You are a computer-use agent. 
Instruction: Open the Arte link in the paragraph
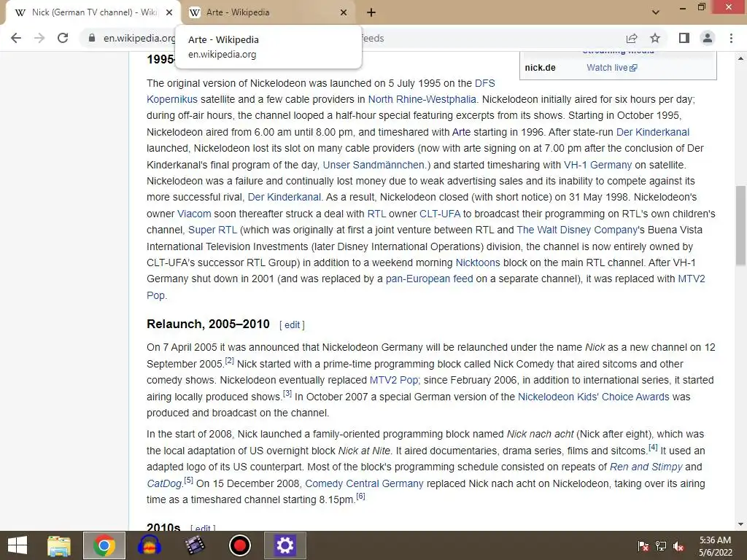point(461,132)
